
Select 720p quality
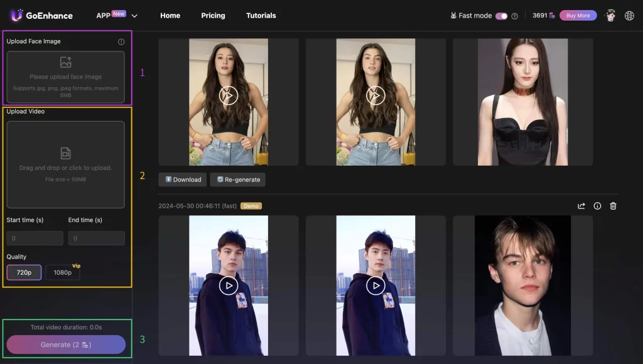coord(23,272)
